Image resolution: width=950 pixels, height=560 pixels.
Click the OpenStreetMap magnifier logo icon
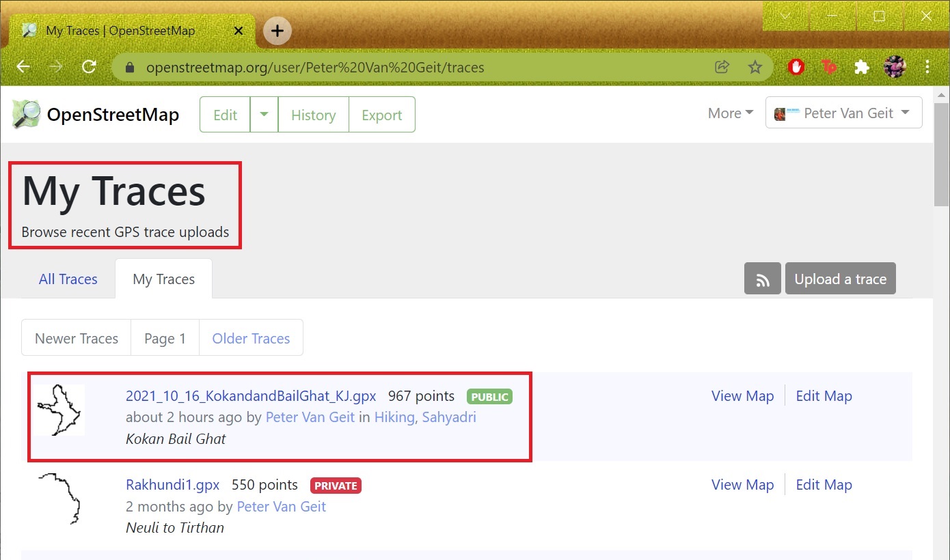coord(26,114)
